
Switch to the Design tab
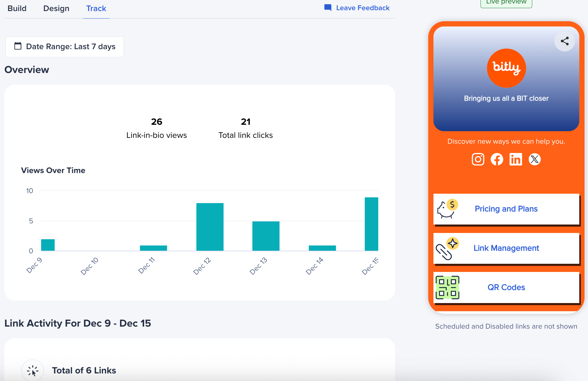[x=56, y=8]
